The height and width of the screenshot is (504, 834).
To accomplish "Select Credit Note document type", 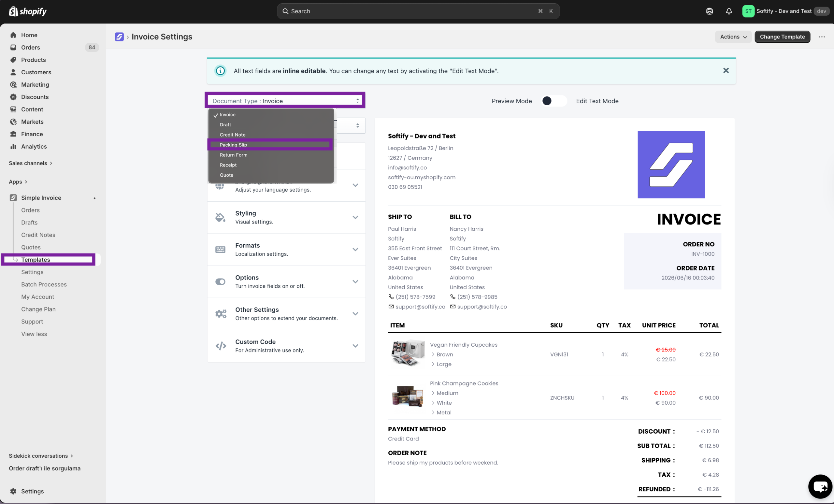I will 271,135.
